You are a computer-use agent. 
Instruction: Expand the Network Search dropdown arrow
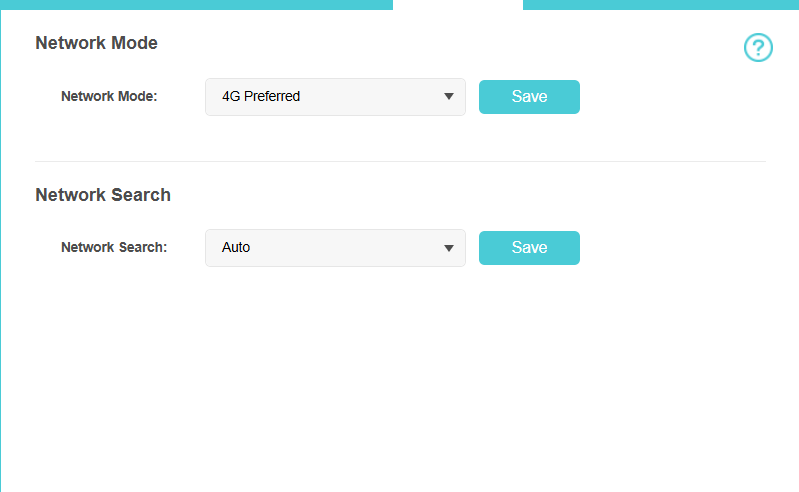click(x=449, y=248)
